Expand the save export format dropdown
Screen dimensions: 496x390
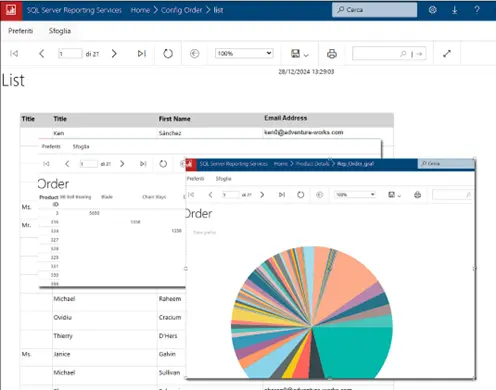tap(300, 54)
